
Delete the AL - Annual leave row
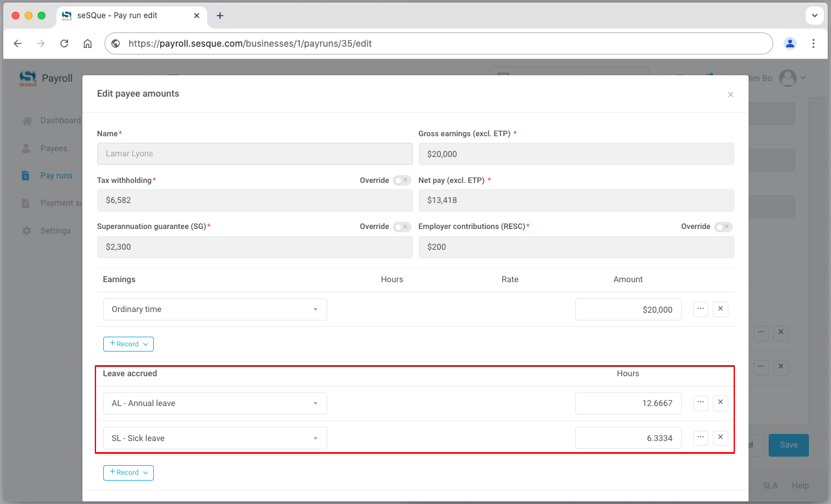point(720,403)
